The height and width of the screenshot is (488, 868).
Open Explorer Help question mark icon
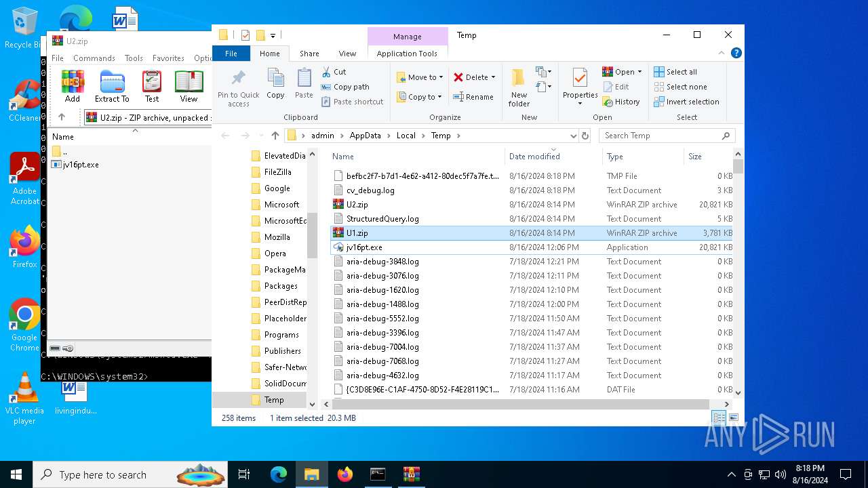coord(736,54)
